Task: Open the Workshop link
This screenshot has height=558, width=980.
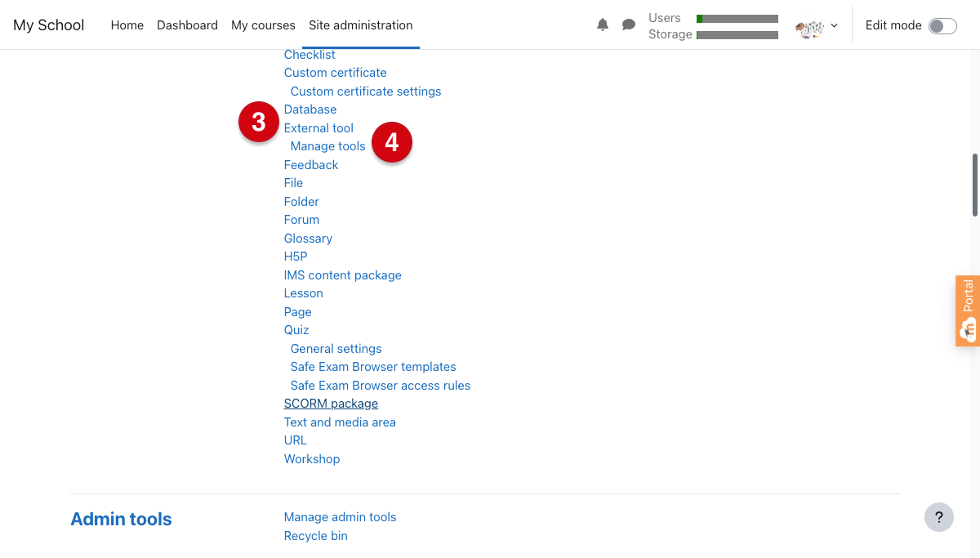Action: (x=312, y=459)
